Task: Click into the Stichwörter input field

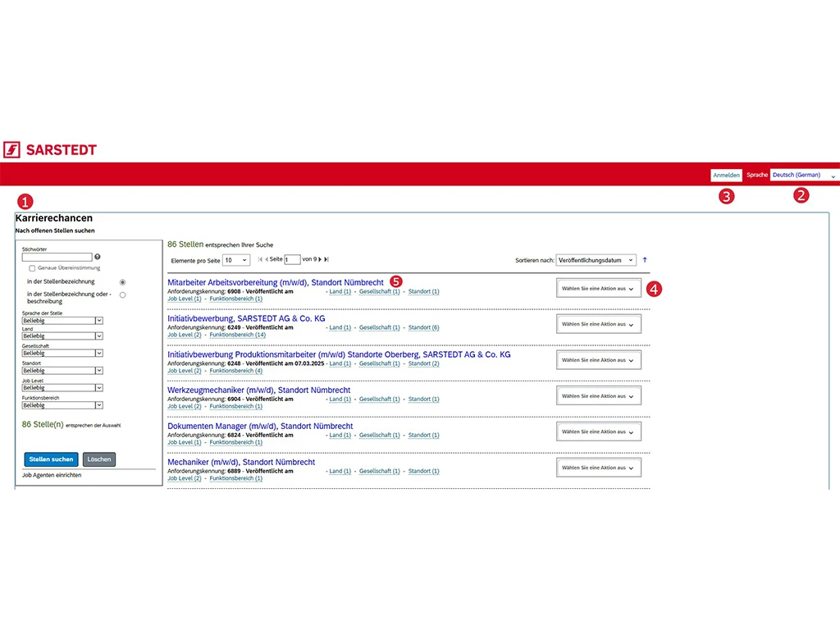Action: pos(57,257)
